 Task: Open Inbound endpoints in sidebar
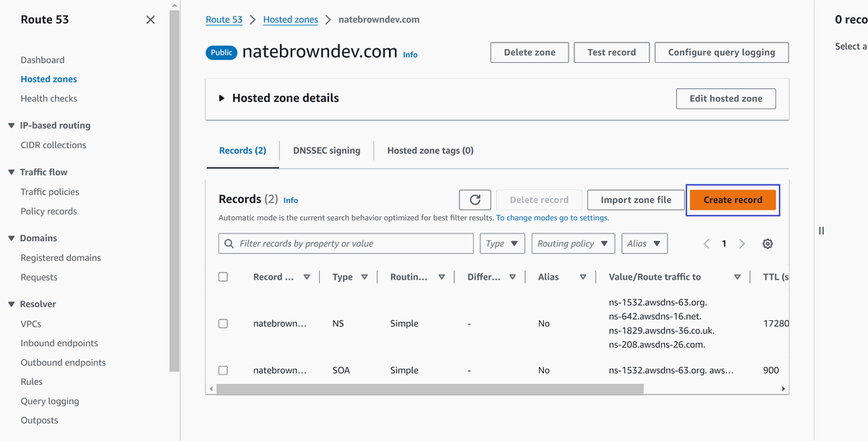(59, 343)
